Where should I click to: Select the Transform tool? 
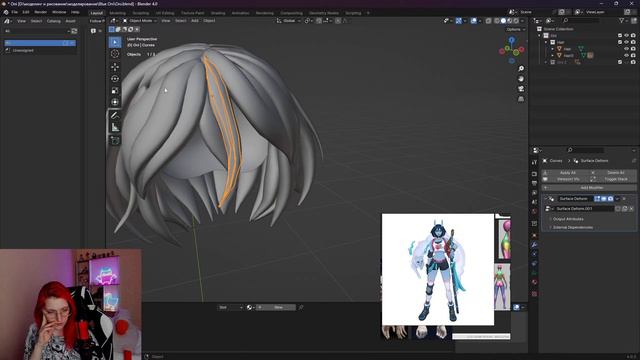click(x=115, y=102)
